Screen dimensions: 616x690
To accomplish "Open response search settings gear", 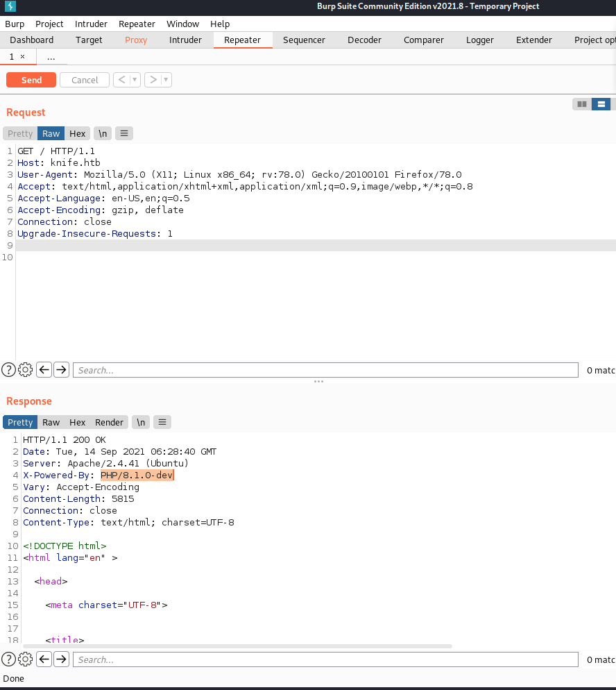I will [26, 659].
